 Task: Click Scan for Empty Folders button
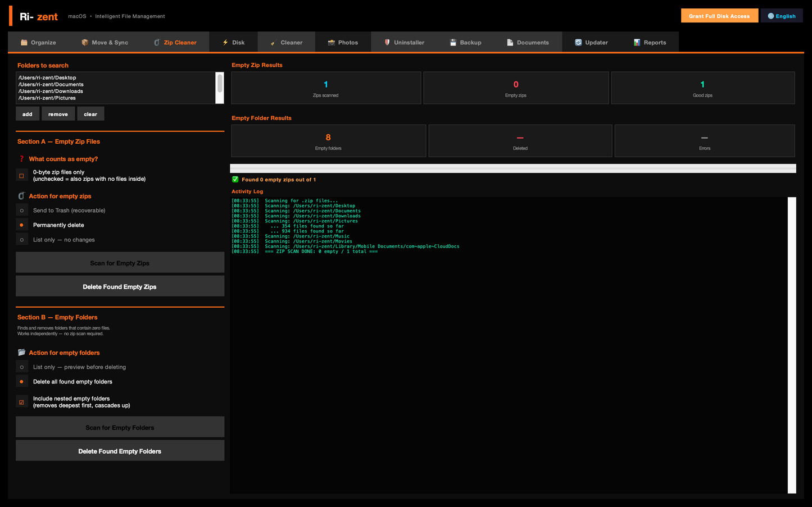point(120,427)
